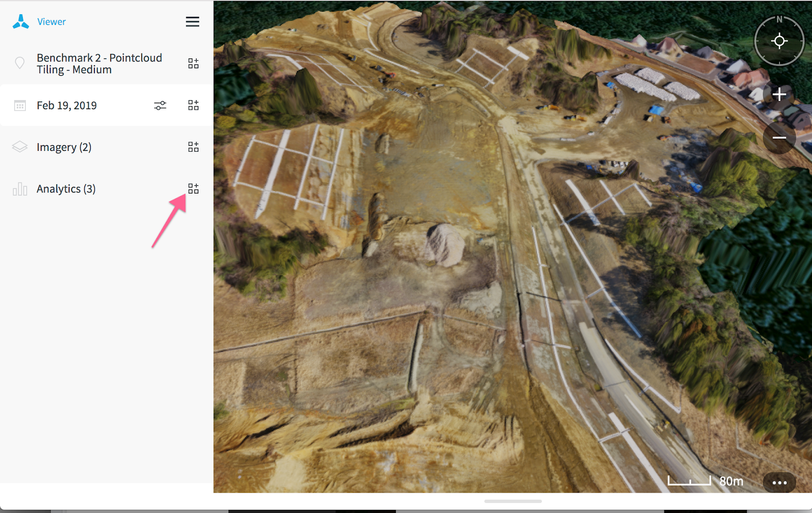Click the calendar icon beside Feb 19, 2019
Image resolution: width=812 pixels, height=513 pixels.
(20, 106)
